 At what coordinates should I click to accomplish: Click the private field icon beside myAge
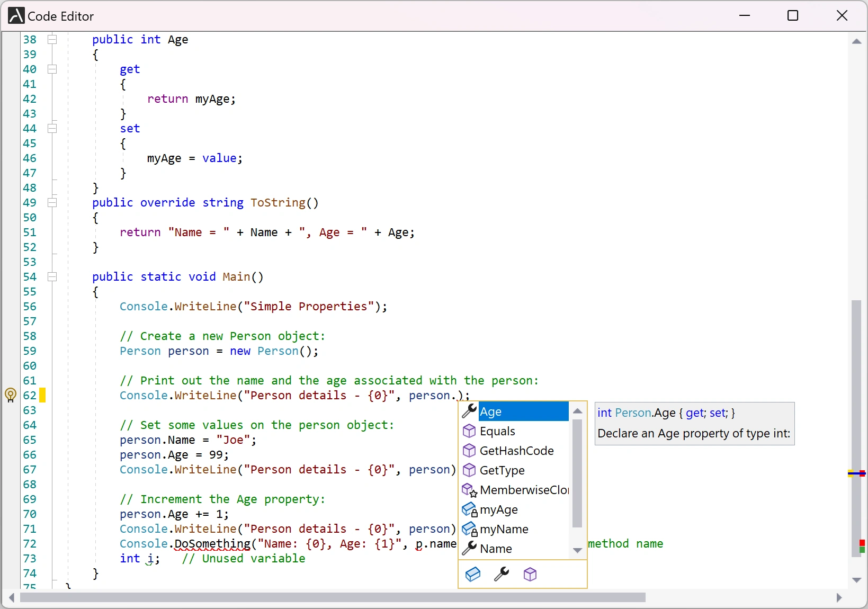[469, 509]
